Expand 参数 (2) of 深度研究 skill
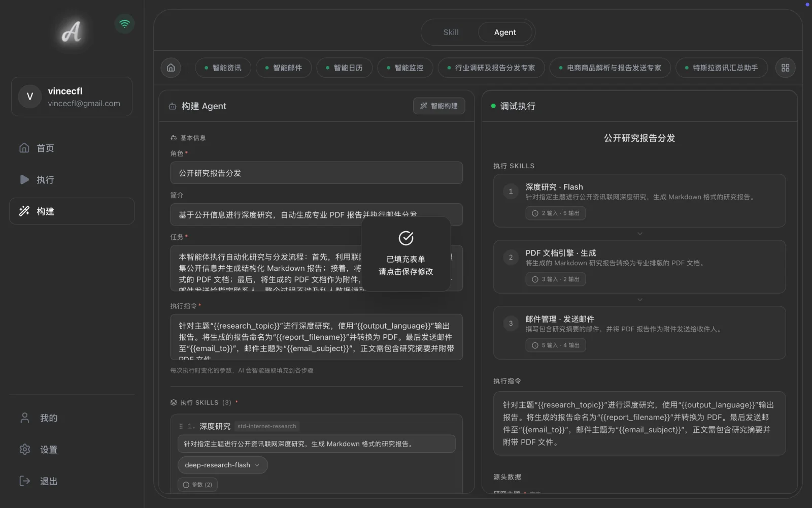812x508 pixels. coord(197,485)
